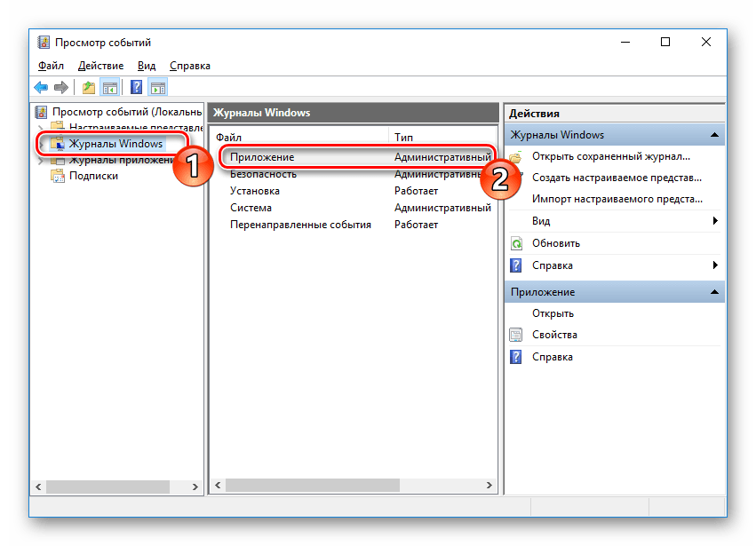Expand the Журналы приложений tree node

pyautogui.click(x=41, y=161)
